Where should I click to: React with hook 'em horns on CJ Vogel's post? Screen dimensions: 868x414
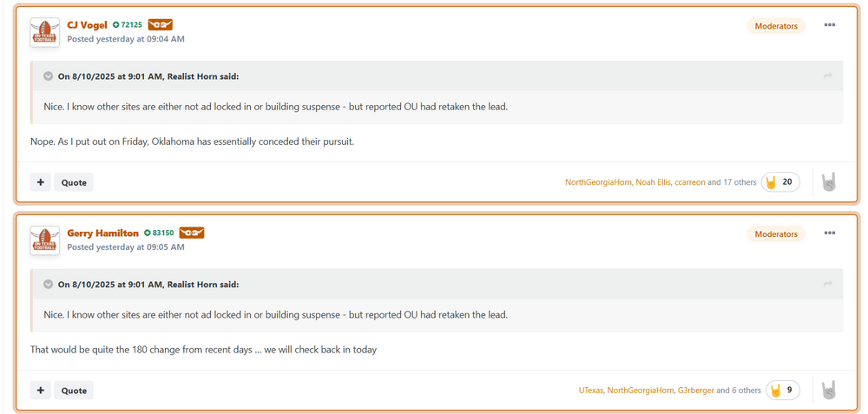click(x=829, y=182)
